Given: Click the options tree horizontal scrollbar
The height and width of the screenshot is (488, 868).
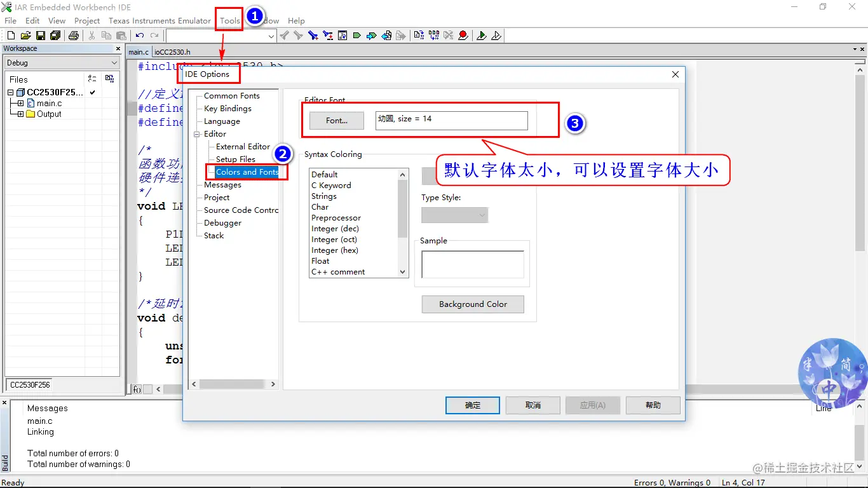Looking at the screenshot, I should (x=233, y=384).
